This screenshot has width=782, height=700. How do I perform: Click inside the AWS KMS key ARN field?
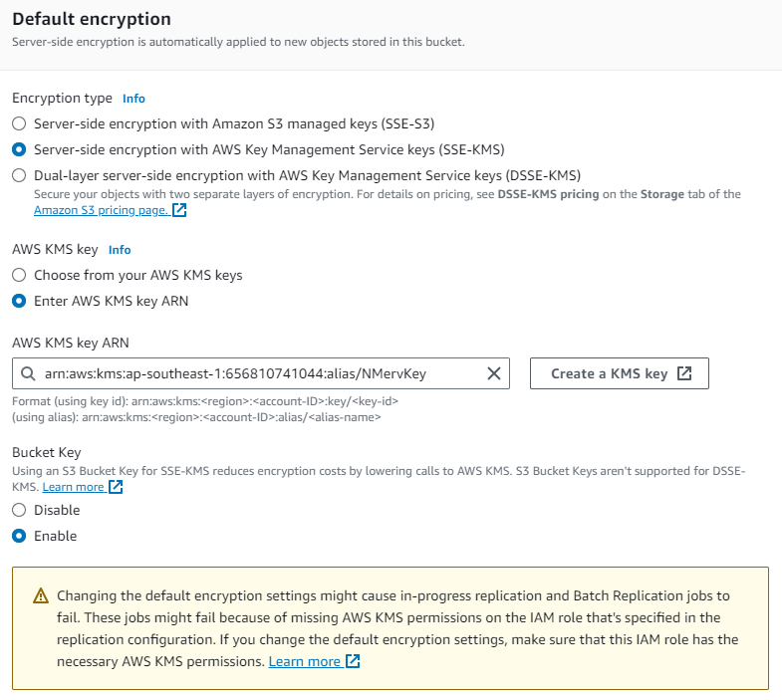click(259, 373)
